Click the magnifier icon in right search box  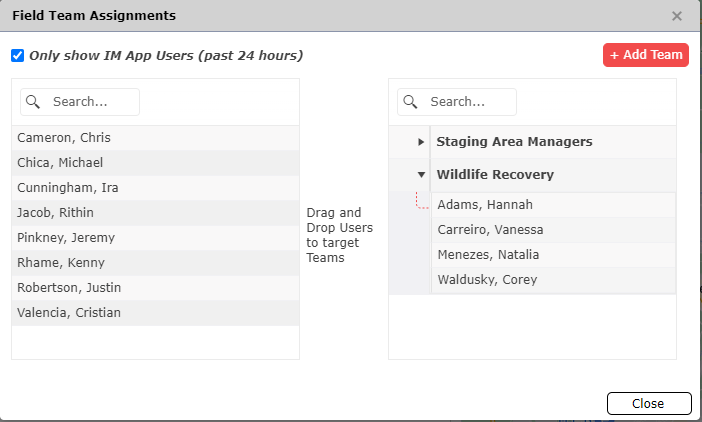pos(410,102)
